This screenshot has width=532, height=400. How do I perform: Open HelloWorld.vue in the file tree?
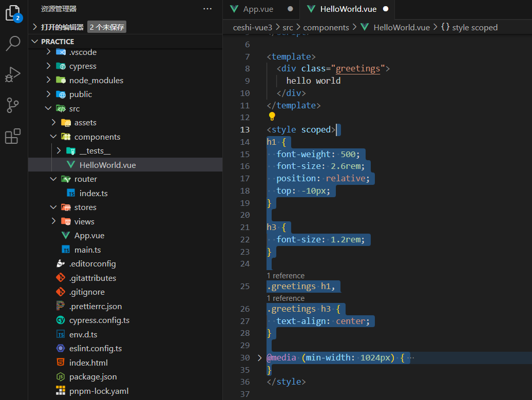[125, 165]
